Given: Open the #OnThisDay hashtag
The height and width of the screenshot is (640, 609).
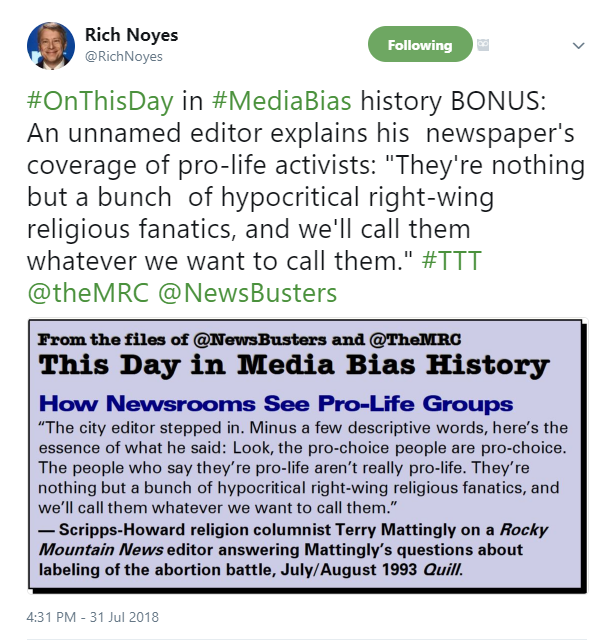Looking at the screenshot, I should pyautogui.click(x=100, y=100).
